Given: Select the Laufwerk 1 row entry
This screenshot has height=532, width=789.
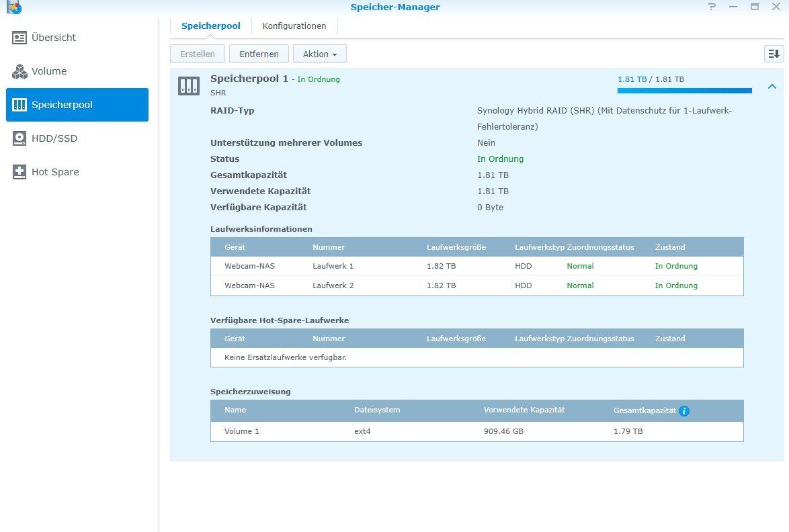Looking at the screenshot, I should click(x=477, y=266).
